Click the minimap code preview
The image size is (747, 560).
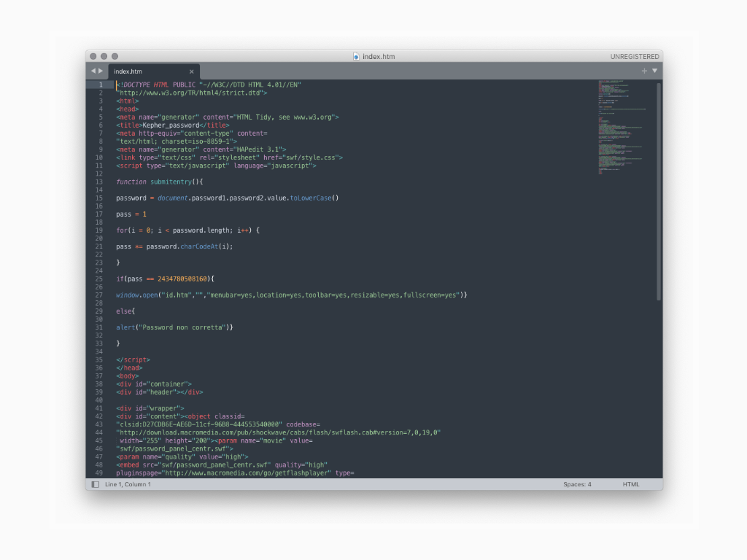point(622,127)
